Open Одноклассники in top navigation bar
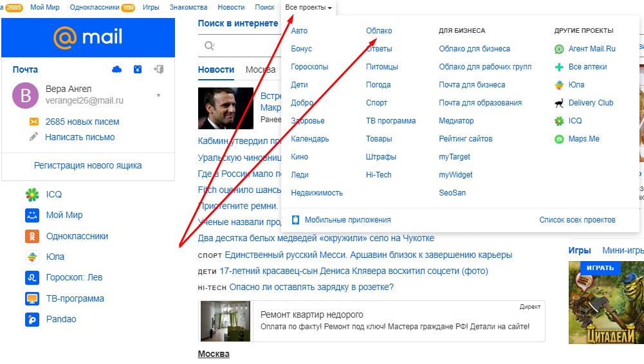Viewport: 644px width, 364px height. [x=95, y=7]
